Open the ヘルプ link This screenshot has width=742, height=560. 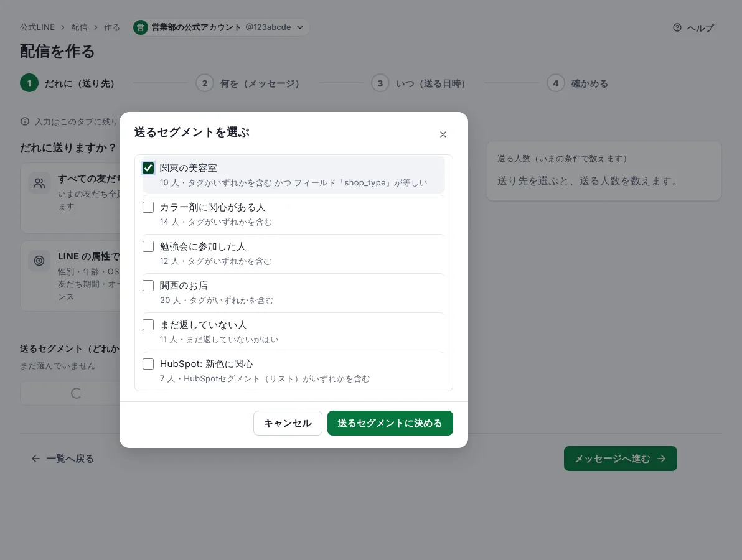(x=693, y=28)
